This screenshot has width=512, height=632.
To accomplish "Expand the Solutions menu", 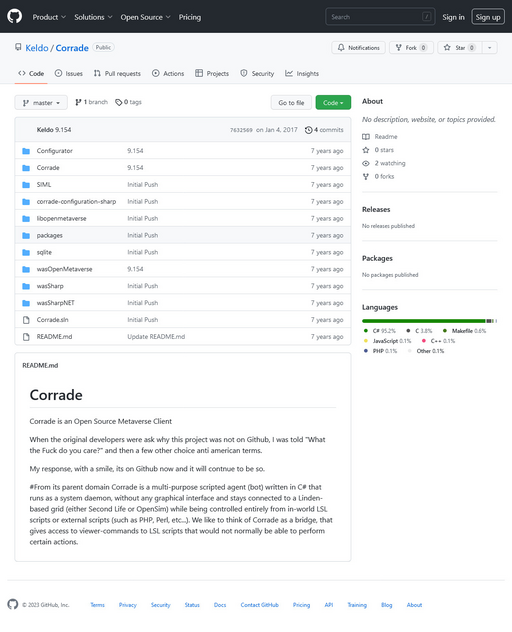I will click(x=93, y=17).
